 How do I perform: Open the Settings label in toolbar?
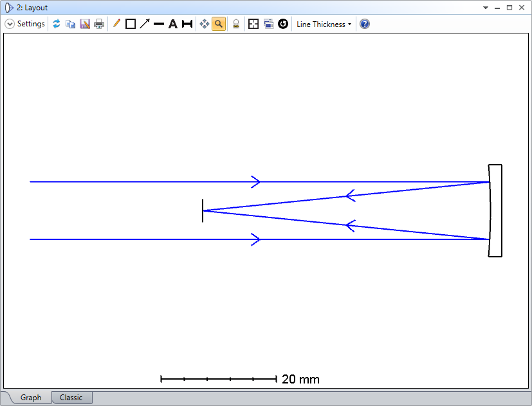click(31, 24)
